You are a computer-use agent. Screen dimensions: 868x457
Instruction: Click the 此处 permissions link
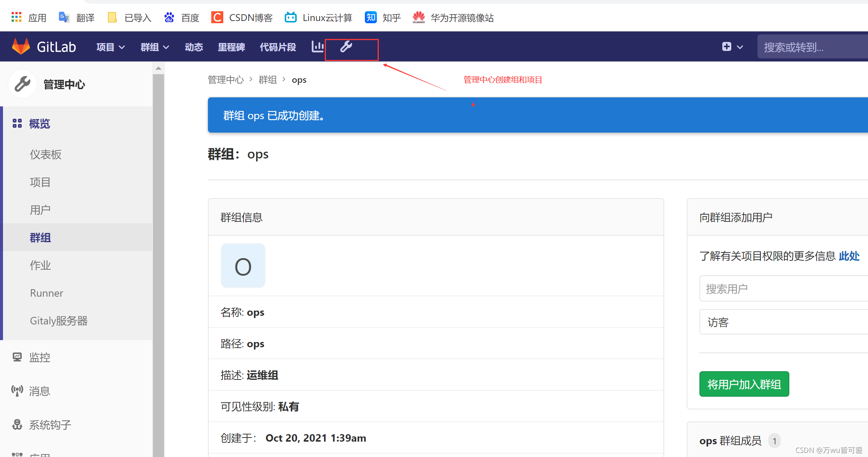(x=849, y=256)
